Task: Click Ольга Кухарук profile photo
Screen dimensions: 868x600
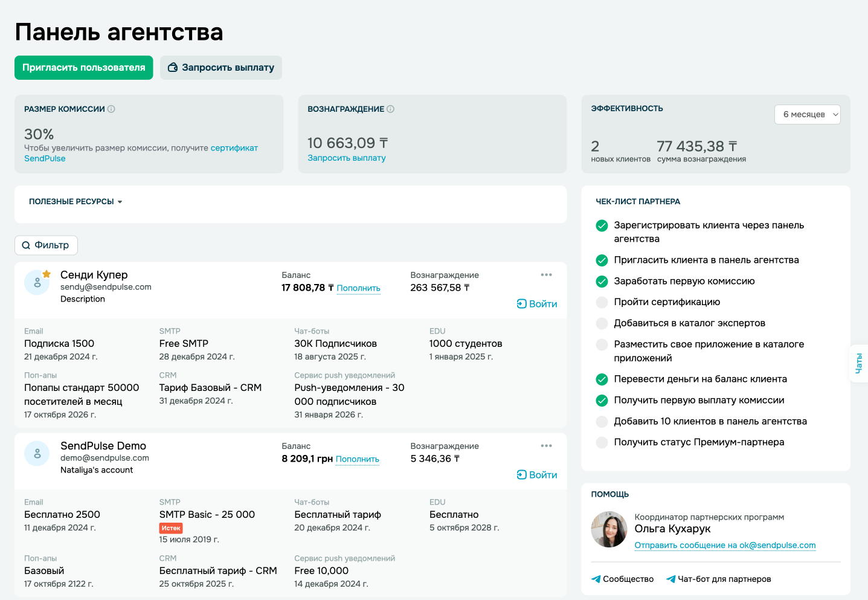Action: click(609, 529)
